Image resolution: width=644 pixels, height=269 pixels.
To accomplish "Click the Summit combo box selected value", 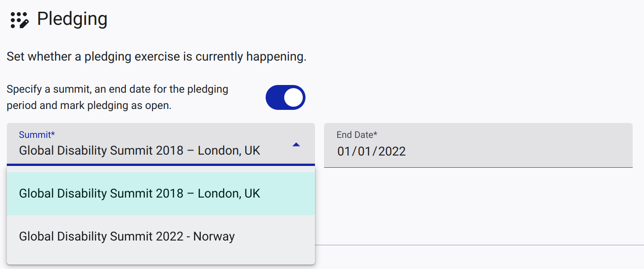I will pos(139,151).
